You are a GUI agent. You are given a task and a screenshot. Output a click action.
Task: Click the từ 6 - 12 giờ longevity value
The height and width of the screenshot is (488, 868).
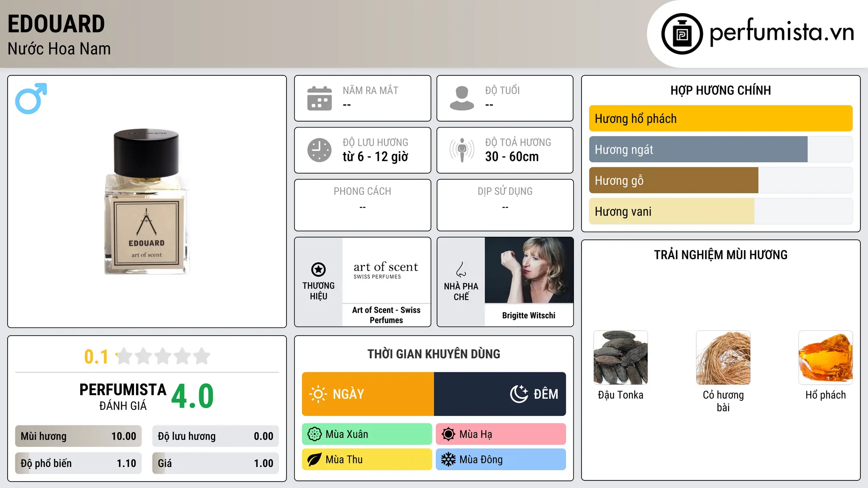coord(375,157)
